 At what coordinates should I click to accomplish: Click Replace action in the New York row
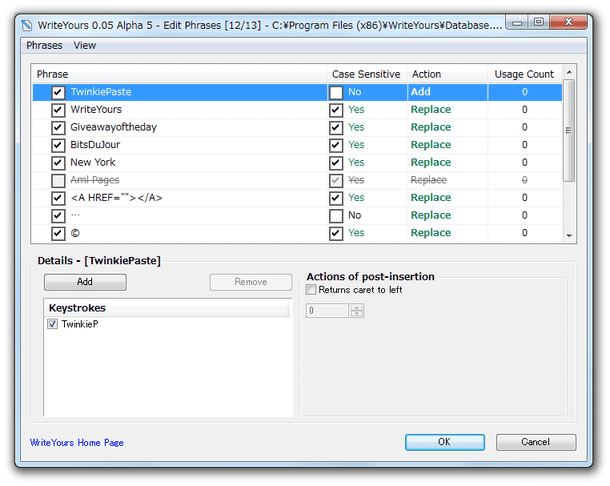[431, 162]
